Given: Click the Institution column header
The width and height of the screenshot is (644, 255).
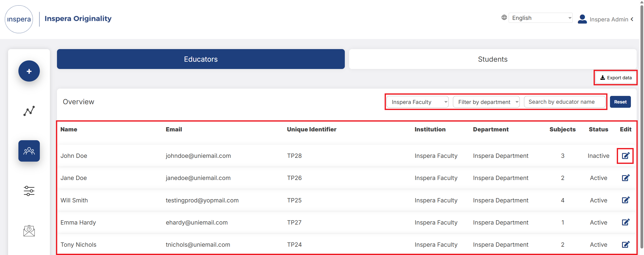Looking at the screenshot, I should [430, 129].
